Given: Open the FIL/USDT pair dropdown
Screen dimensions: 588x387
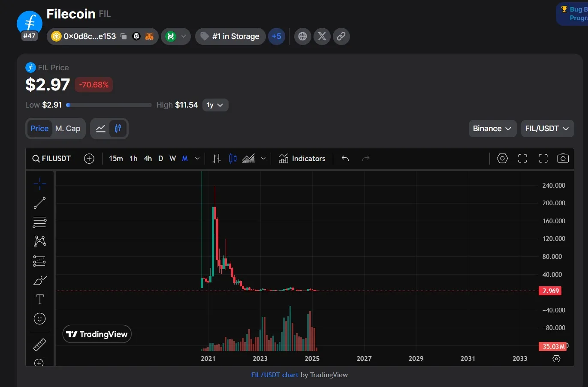Looking at the screenshot, I should click(547, 129).
